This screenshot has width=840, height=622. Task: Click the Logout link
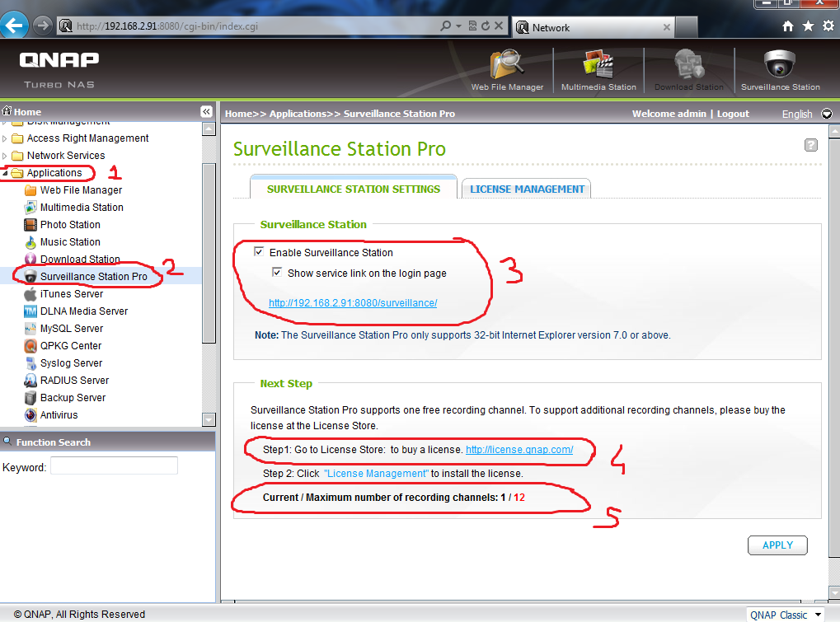coord(733,114)
